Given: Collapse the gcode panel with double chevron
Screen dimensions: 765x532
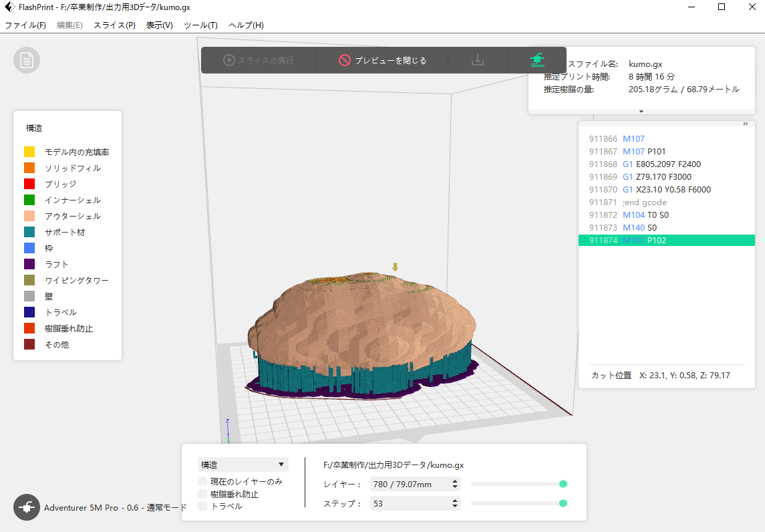Looking at the screenshot, I should coord(745,124).
